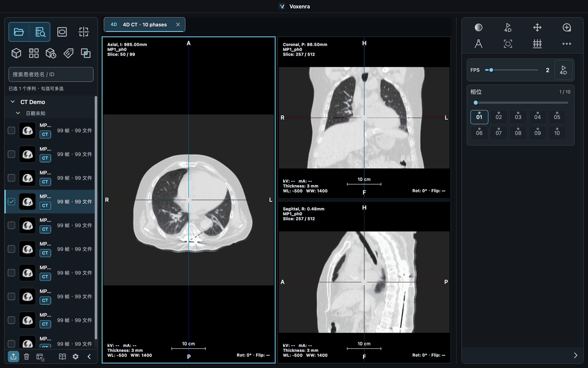The image size is (588, 368).
Task: Start 4D playback beside the FPS slider
Action: (563, 70)
